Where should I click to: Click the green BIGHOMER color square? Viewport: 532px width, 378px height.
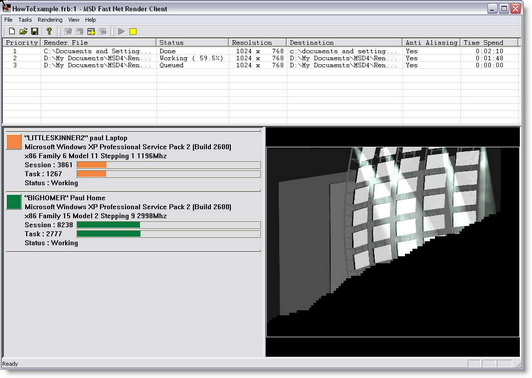click(x=14, y=202)
